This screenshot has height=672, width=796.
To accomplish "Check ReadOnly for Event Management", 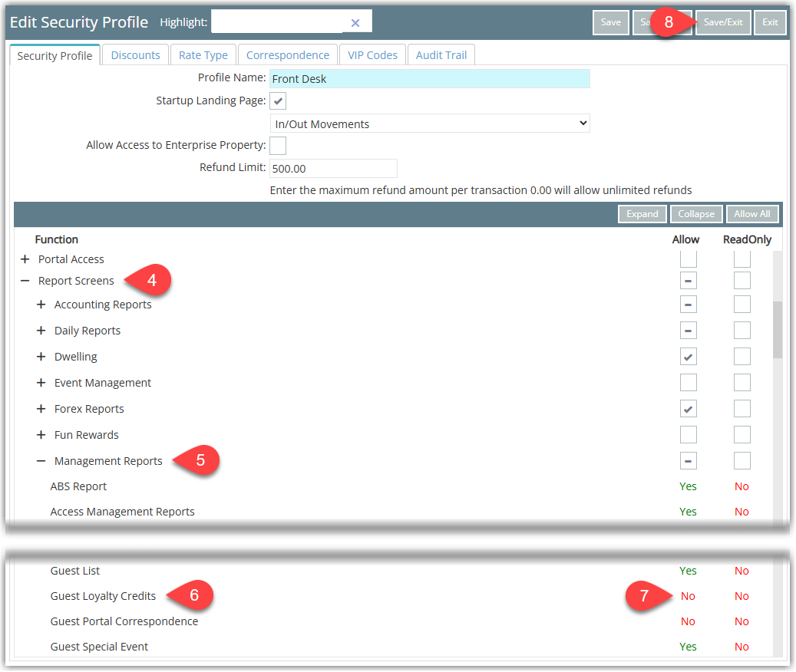I will coord(742,382).
